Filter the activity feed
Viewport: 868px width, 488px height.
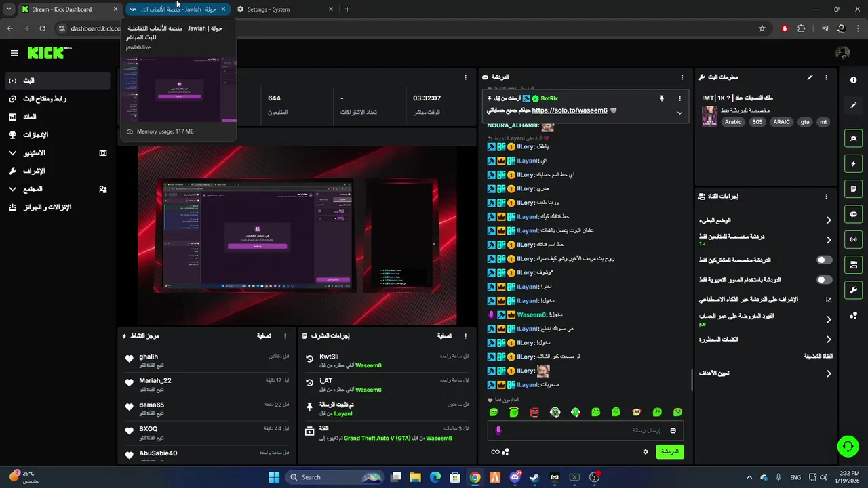click(x=264, y=335)
